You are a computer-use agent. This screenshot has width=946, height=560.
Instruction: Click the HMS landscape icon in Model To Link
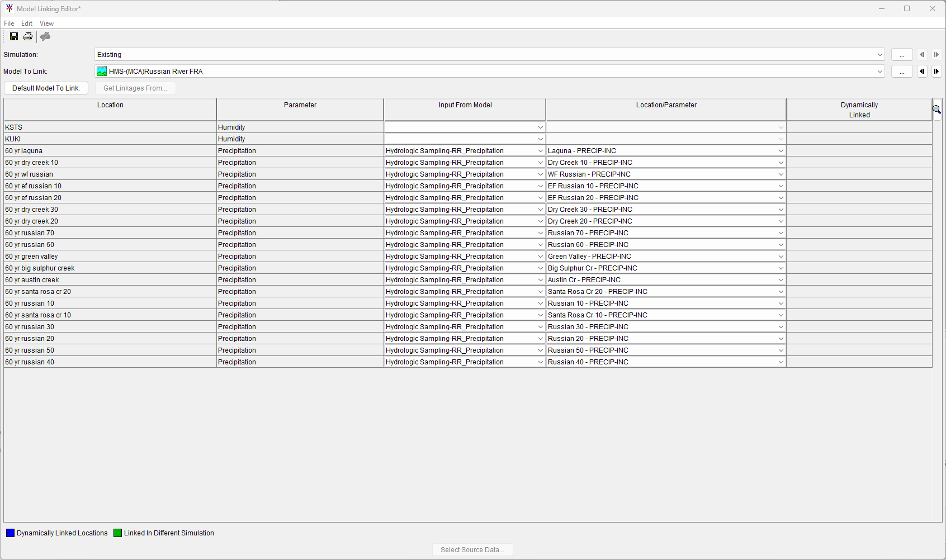(102, 72)
